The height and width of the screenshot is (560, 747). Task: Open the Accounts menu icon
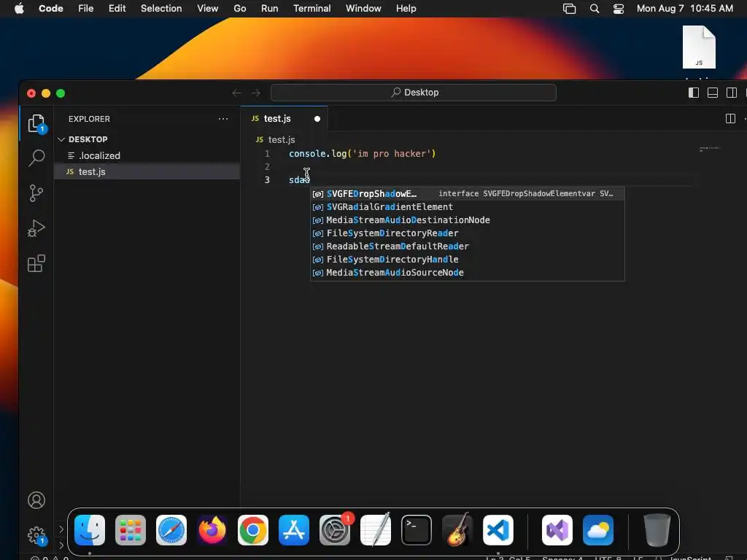tap(36, 500)
